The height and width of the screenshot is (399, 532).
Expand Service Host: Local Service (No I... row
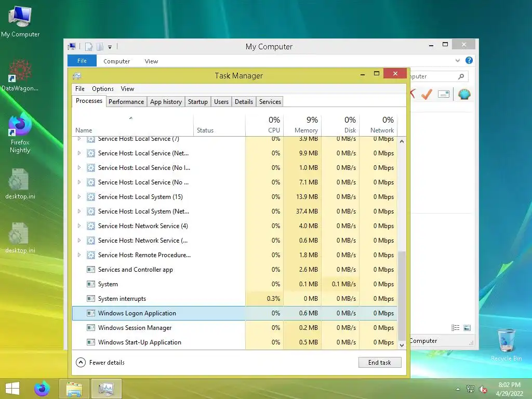click(x=79, y=168)
